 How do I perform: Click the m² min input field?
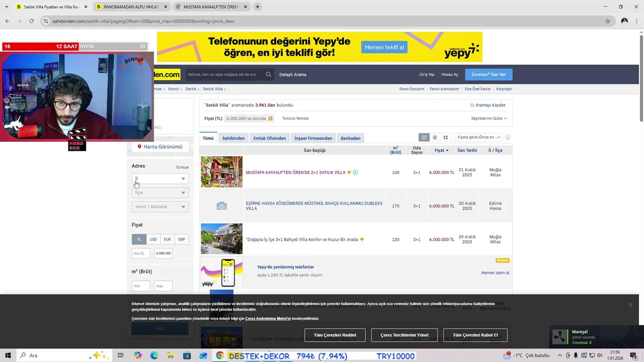(x=141, y=286)
